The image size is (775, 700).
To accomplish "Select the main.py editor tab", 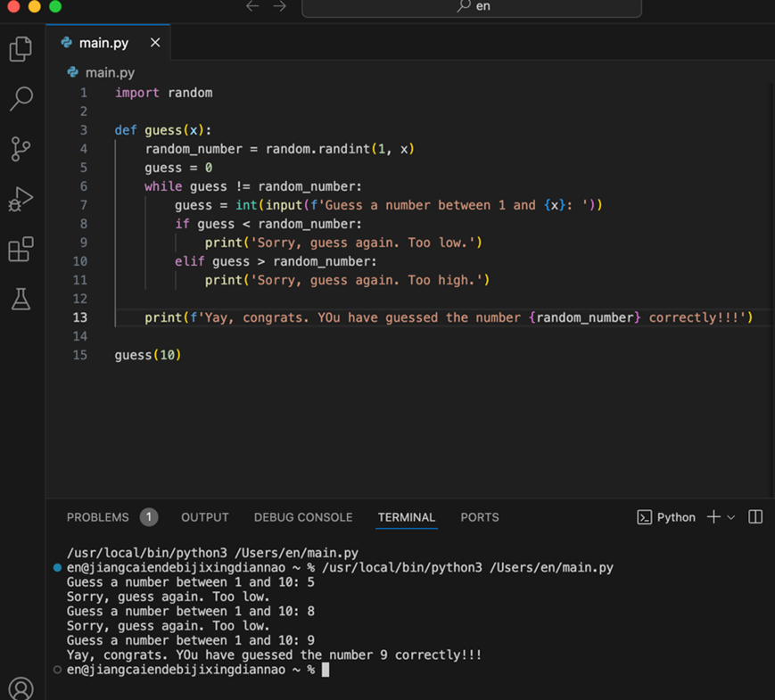I will (x=108, y=43).
